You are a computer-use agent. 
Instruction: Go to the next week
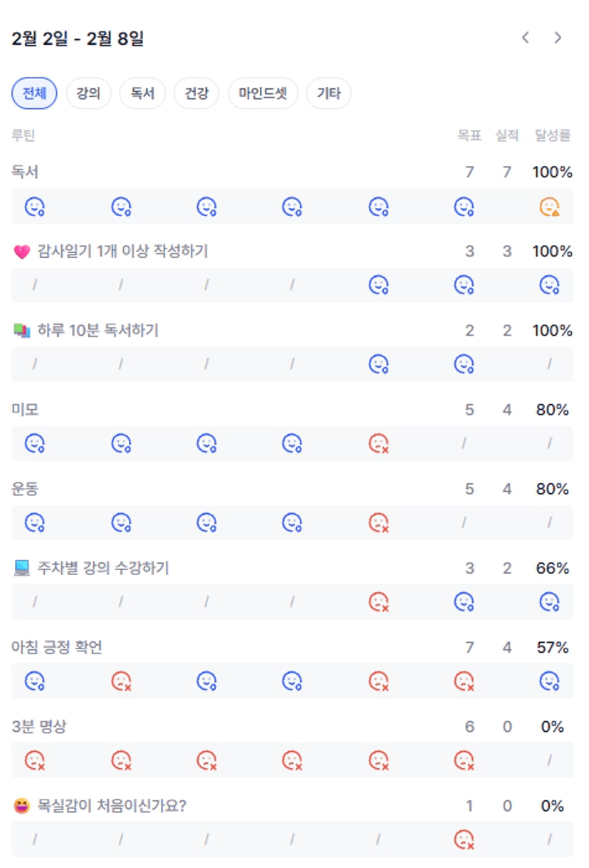(x=558, y=38)
